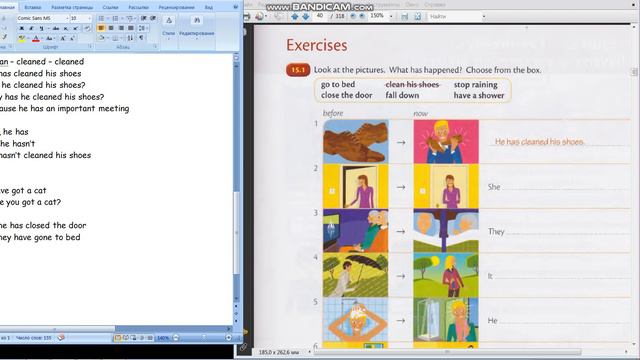Click the 140% zoom level button
This screenshot has width=640, height=360.
[x=162, y=338]
